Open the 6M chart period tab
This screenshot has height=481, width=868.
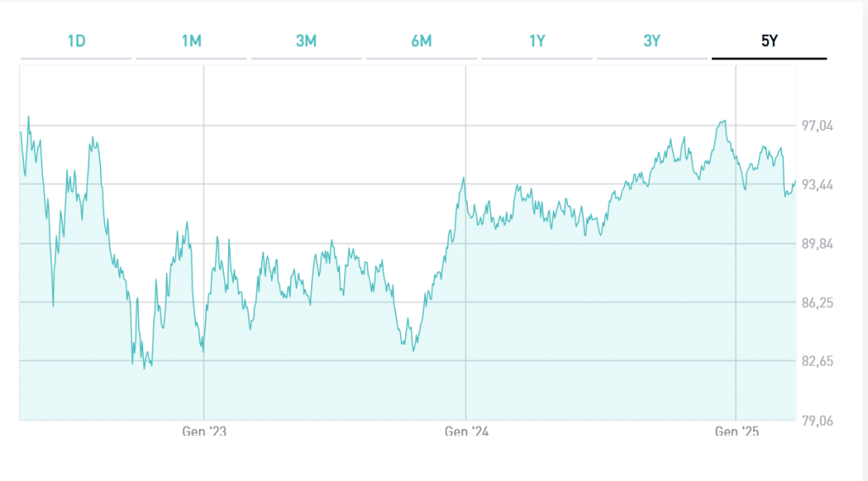421,40
